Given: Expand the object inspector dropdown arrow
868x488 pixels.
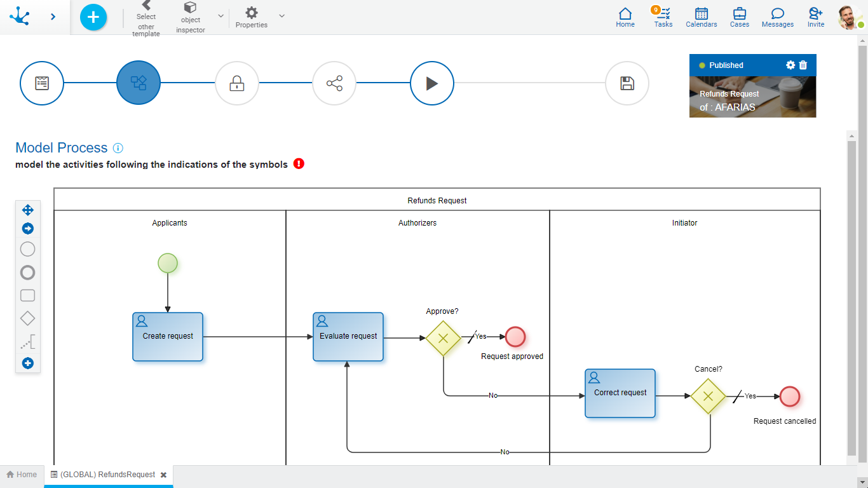Looking at the screenshot, I should click(x=220, y=16).
